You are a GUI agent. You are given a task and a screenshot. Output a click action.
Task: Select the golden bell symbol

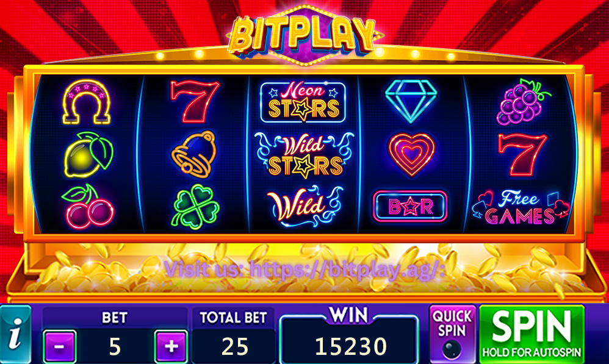click(x=193, y=154)
